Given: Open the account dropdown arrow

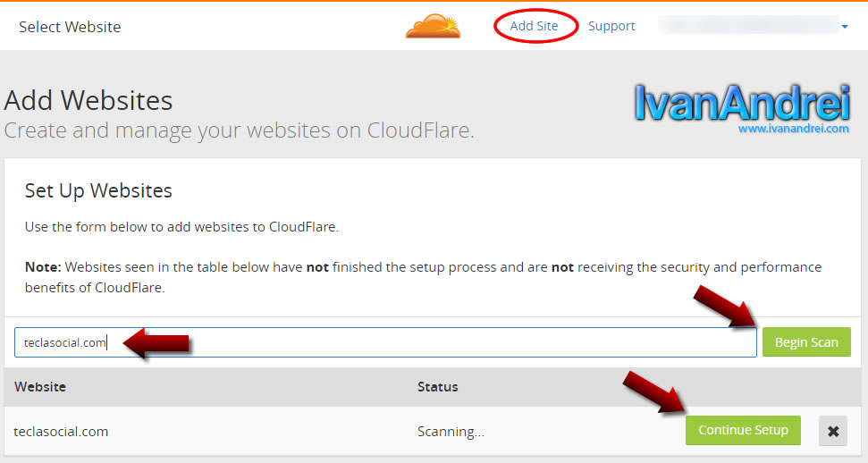Looking at the screenshot, I should [844, 27].
